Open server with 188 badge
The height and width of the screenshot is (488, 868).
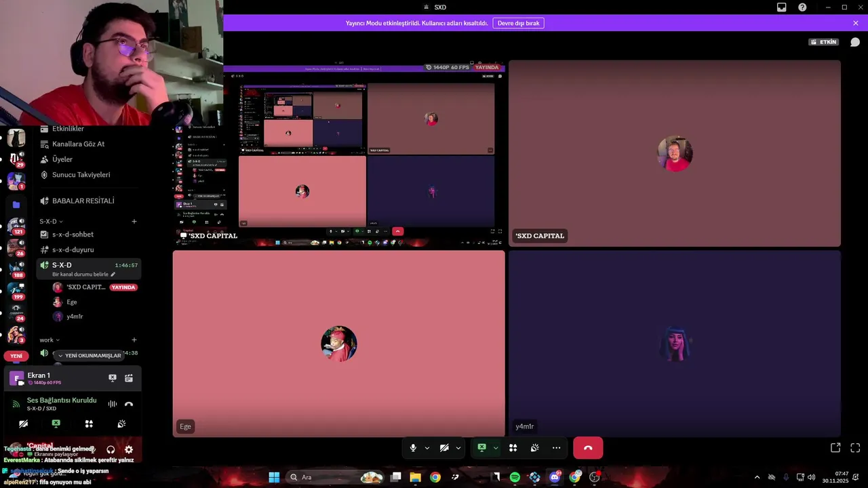click(16, 270)
